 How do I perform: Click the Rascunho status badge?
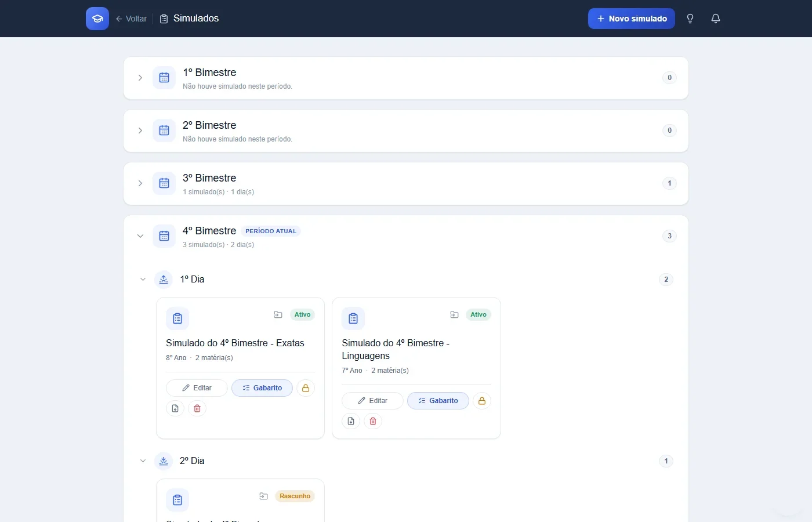295,496
